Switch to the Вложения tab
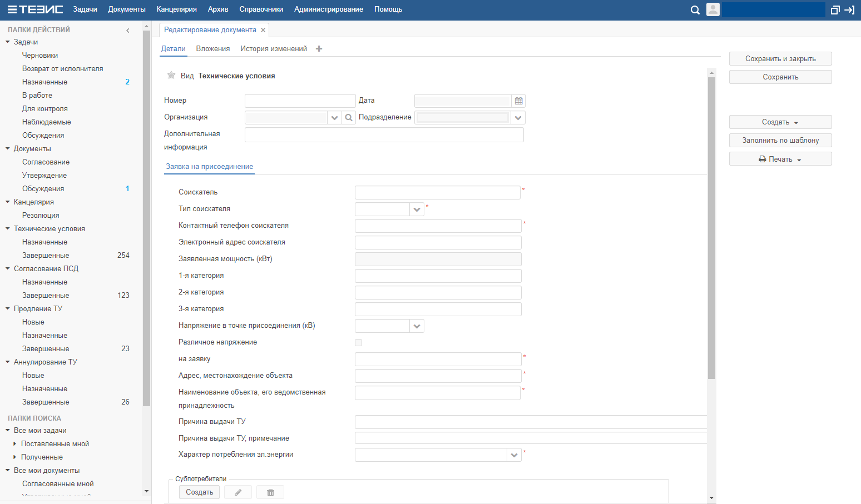Screen dimensions: 861x504 (x=213, y=49)
